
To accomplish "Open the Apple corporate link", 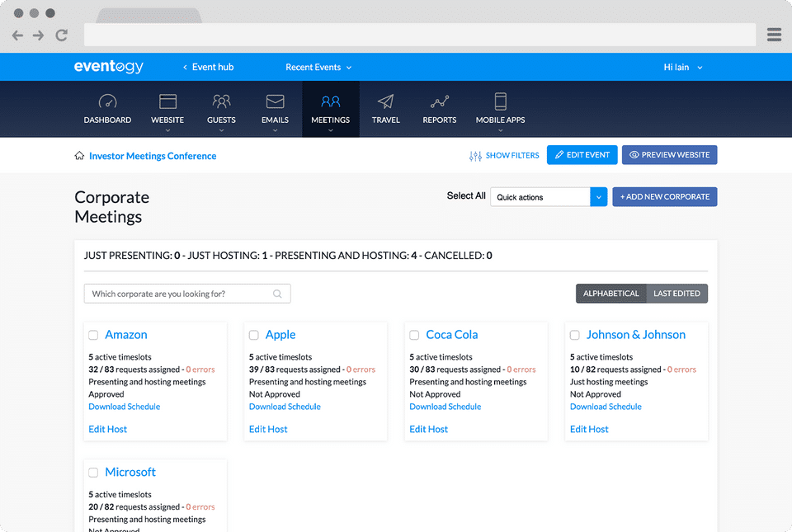I will pyautogui.click(x=280, y=335).
